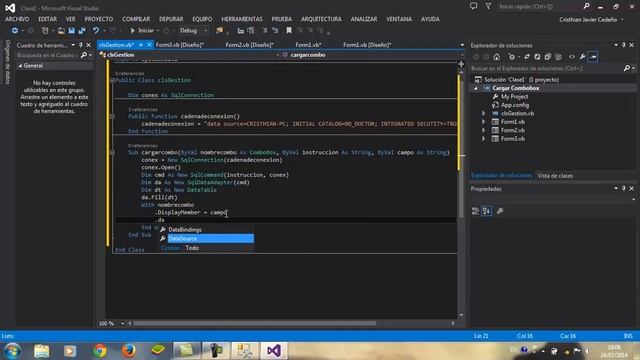
Task: Click the notifications filter funnel icon
Action: (489, 6)
